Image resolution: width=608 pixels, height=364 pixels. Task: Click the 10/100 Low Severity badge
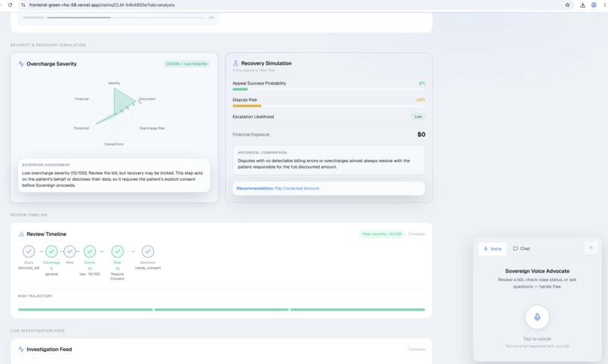pos(186,64)
